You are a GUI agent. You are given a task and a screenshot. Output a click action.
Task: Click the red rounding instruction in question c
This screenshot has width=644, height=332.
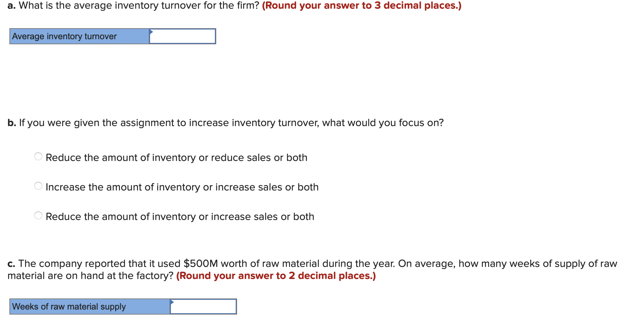tap(275, 276)
